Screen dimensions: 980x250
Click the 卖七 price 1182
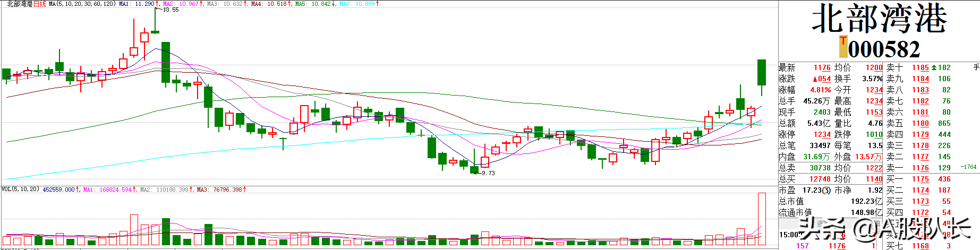coord(921,101)
